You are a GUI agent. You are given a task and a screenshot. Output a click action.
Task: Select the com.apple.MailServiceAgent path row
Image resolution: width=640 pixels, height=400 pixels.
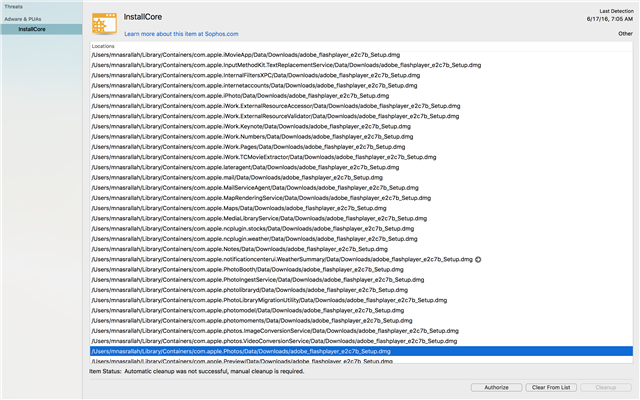(x=361, y=188)
